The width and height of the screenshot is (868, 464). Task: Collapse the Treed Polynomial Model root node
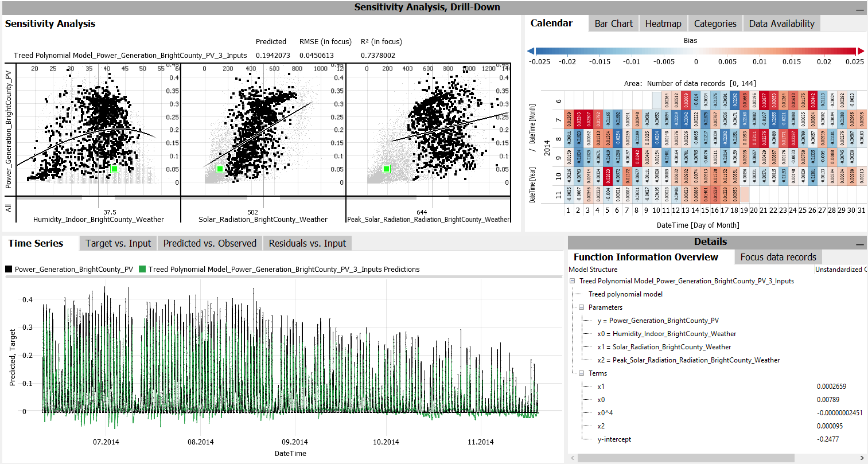[x=573, y=281]
